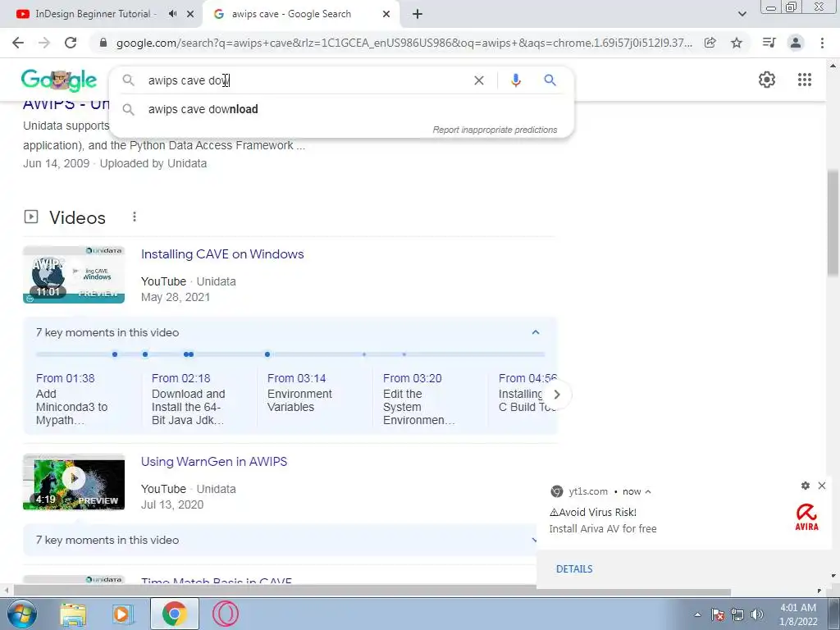Open Google quick settings gear
Image resolution: width=840 pixels, height=630 pixels.
[767, 80]
